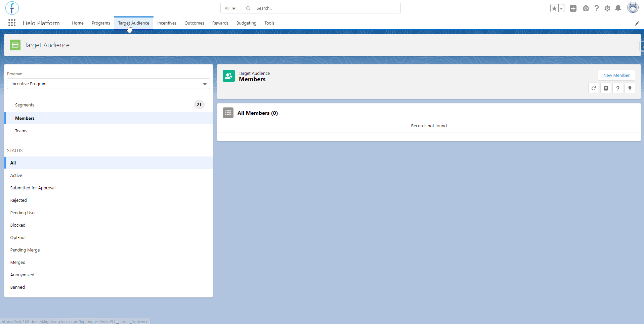Select Teams in the sidebar
644x324 pixels.
click(109, 131)
